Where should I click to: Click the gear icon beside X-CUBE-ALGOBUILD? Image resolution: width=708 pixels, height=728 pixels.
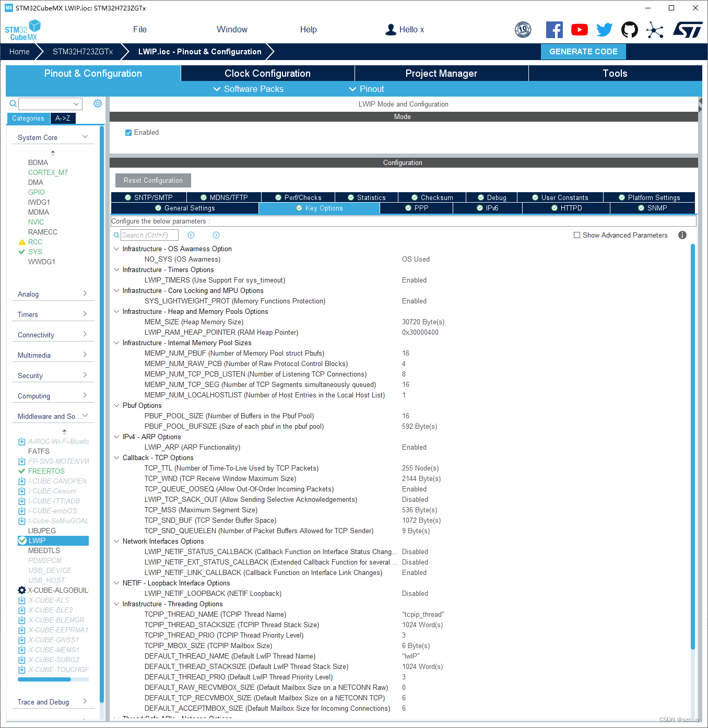[22, 590]
